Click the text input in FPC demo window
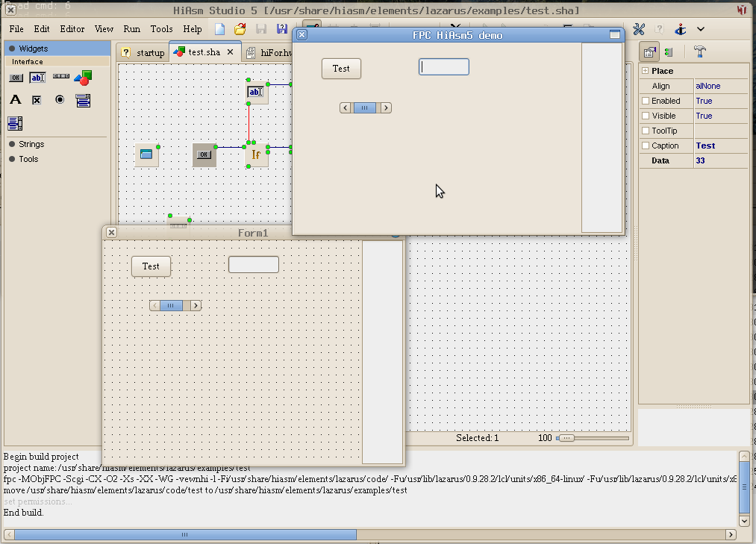This screenshot has height=544, width=756. point(444,67)
